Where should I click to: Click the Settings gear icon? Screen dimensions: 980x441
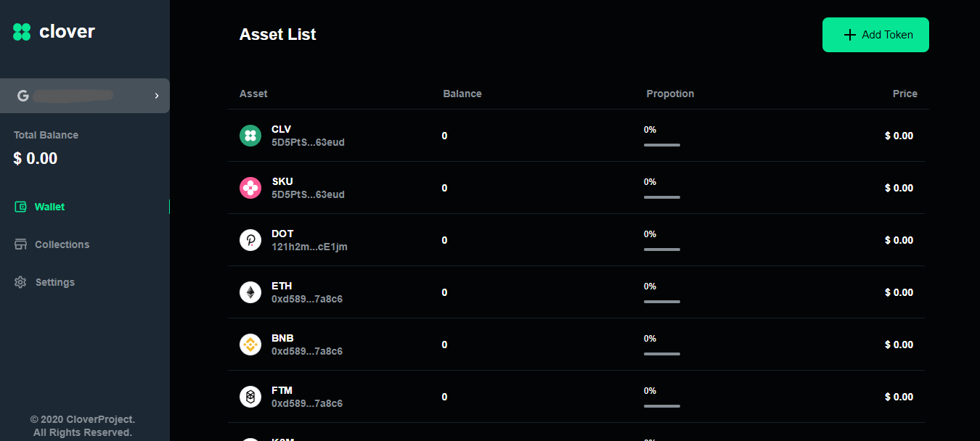tap(20, 282)
